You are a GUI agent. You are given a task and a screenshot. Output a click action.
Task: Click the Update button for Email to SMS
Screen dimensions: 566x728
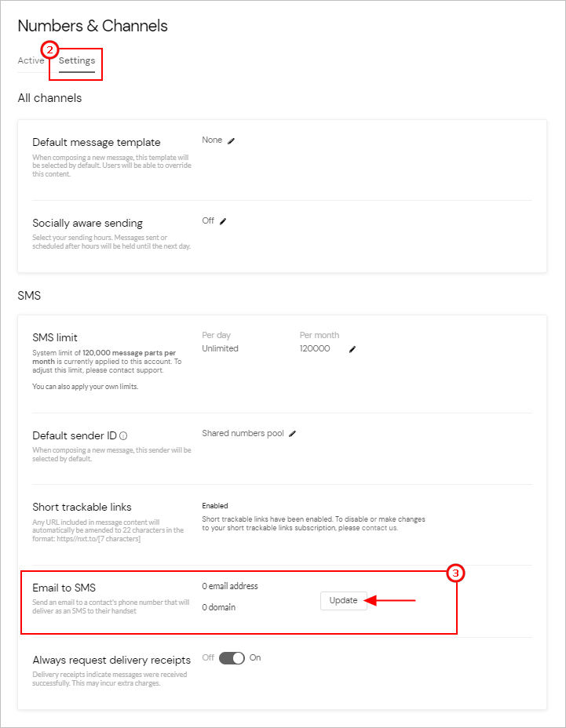[x=342, y=600]
